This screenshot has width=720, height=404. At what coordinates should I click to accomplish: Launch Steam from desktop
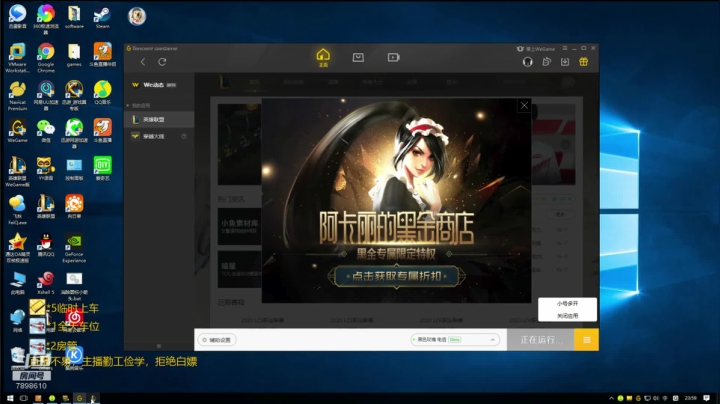point(102,17)
